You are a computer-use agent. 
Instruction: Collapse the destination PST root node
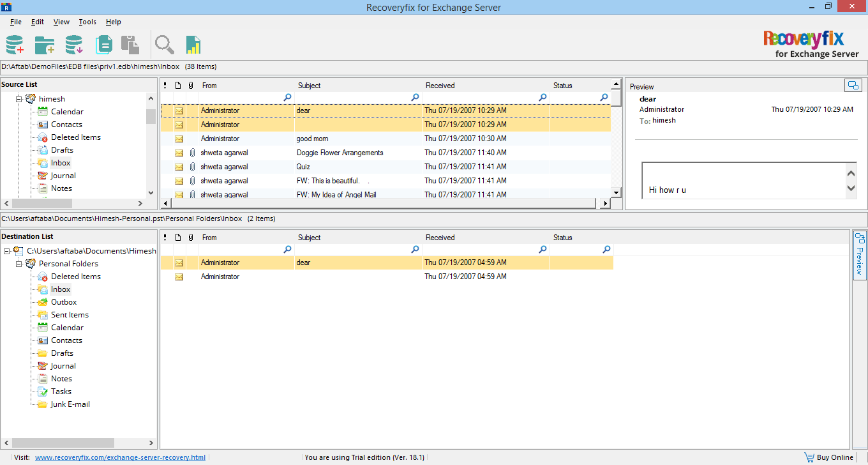(x=6, y=251)
